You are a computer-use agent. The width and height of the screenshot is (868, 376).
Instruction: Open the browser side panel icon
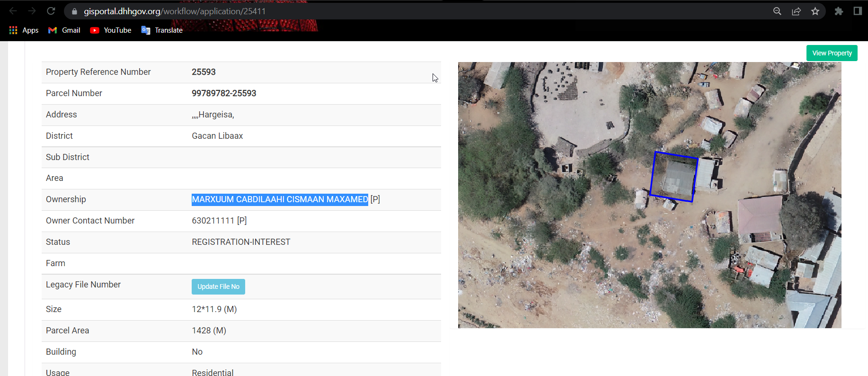point(858,11)
